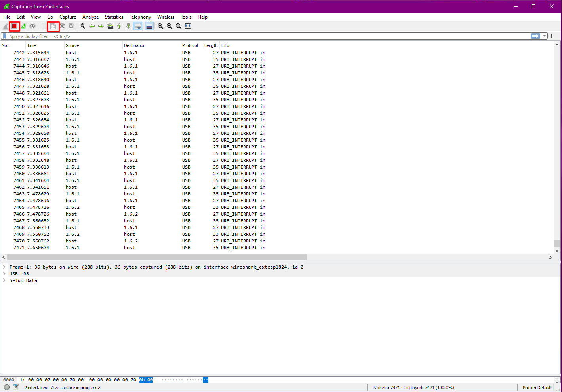Add a display filter button with plus
Image resolution: width=562 pixels, height=392 pixels.
point(552,36)
